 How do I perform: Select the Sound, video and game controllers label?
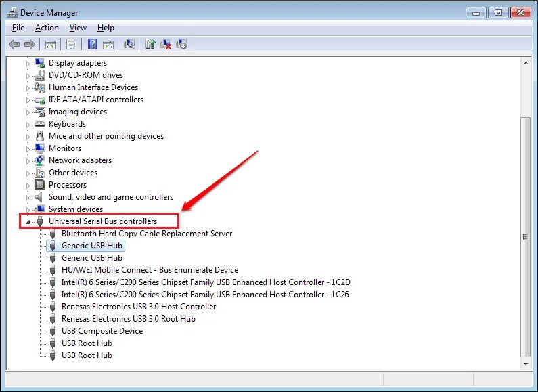coord(111,197)
